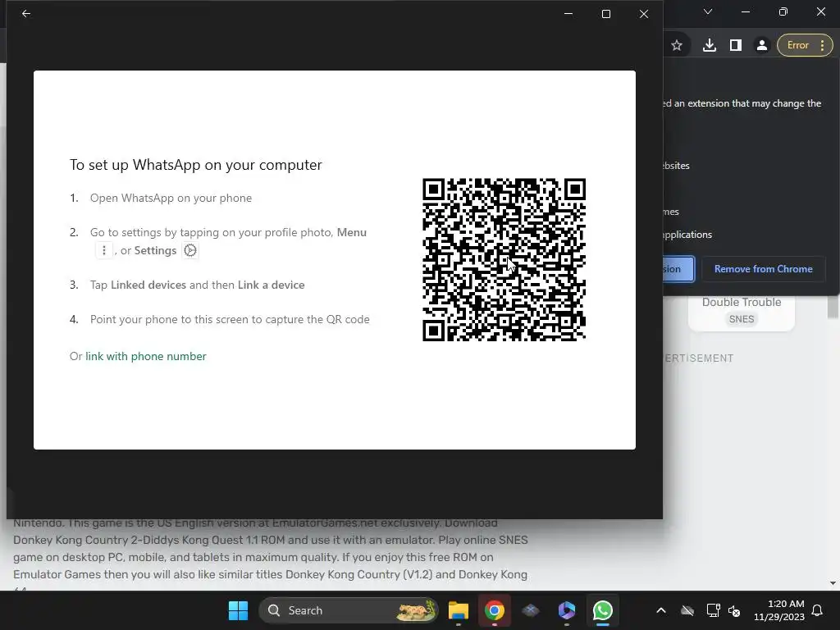840x630 pixels.
Task: Click heading 'To set up WhatsApp on your computer'
Action: point(195,164)
